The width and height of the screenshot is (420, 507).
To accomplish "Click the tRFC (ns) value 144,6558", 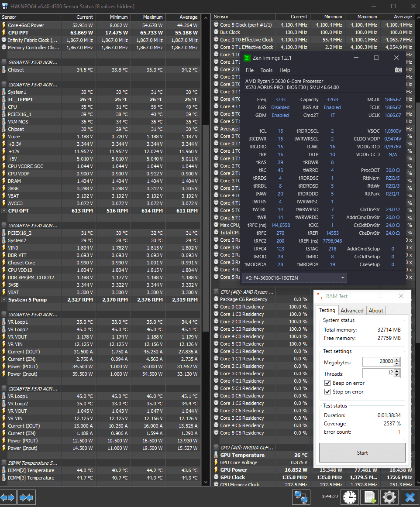I will click(x=280, y=225).
